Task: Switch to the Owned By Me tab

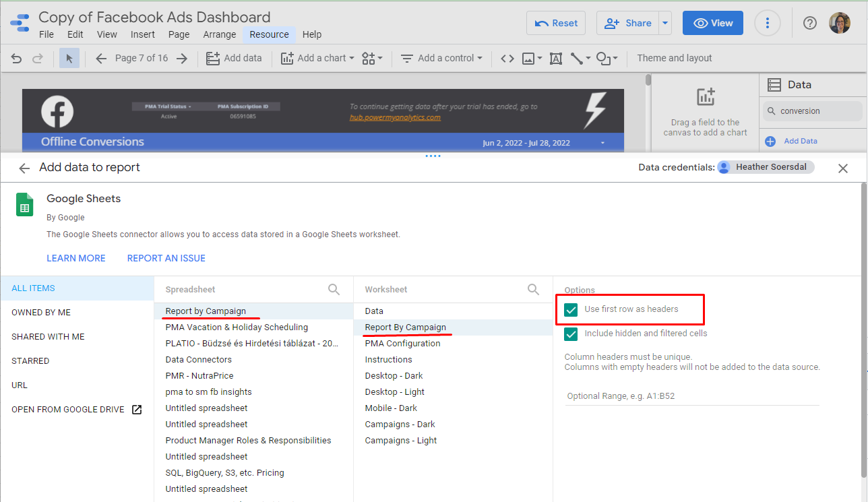Action: point(41,313)
